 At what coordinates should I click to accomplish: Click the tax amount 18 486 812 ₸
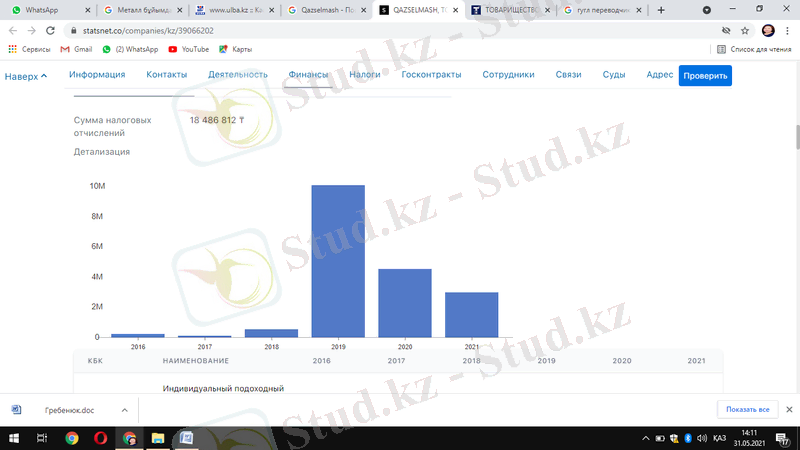[217, 120]
